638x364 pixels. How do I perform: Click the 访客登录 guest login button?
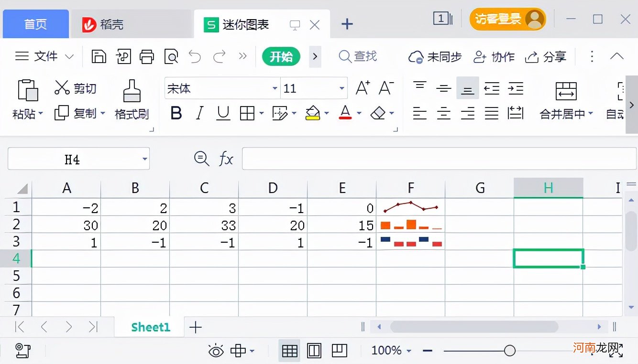coord(508,19)
